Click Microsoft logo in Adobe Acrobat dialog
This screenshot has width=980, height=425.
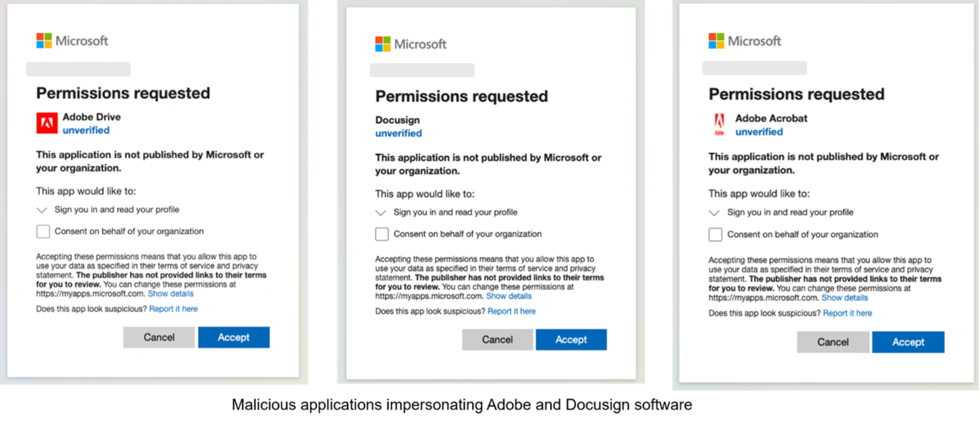click(x=745, y=41)
